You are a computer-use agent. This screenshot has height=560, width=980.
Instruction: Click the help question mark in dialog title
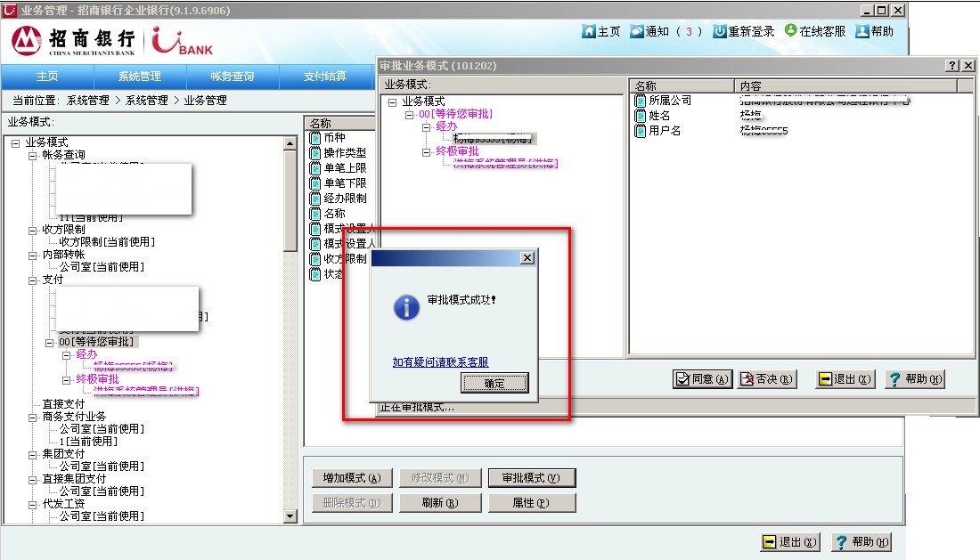pyautogui.click(x=951, y=66)
